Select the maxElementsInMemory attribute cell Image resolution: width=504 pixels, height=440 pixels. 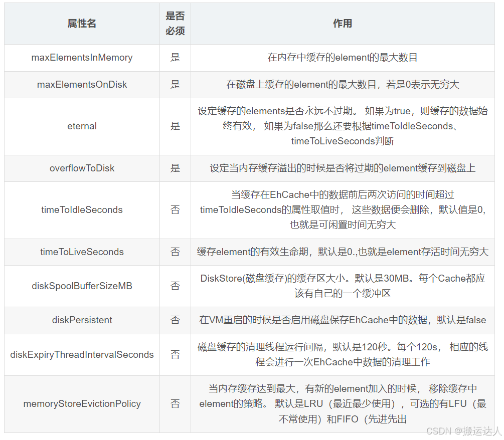(82, 58)
